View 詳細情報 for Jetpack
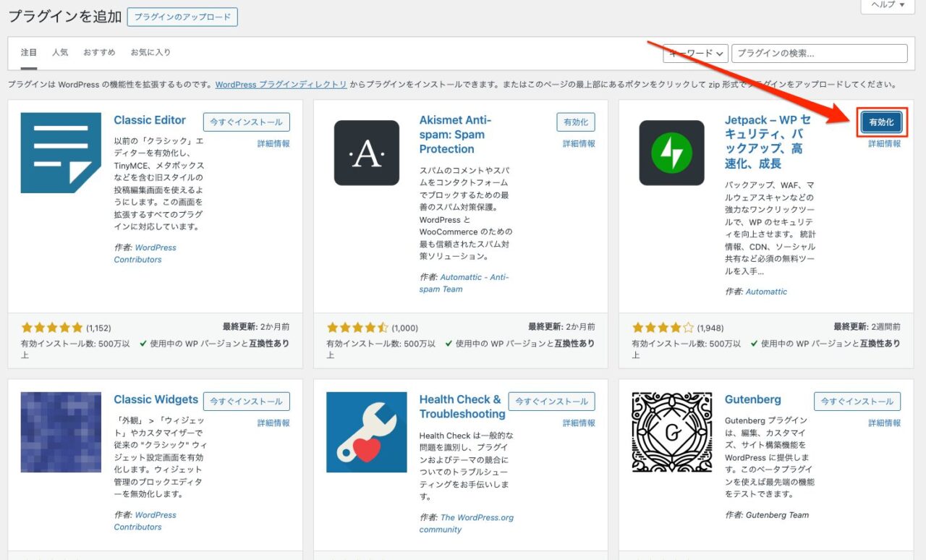 tap(885, 144)
